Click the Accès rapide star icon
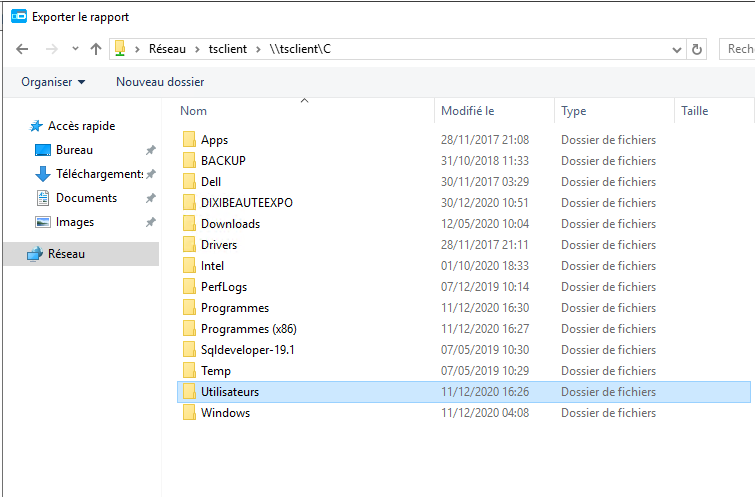This screenshot has height=497, width=755. 36,126
